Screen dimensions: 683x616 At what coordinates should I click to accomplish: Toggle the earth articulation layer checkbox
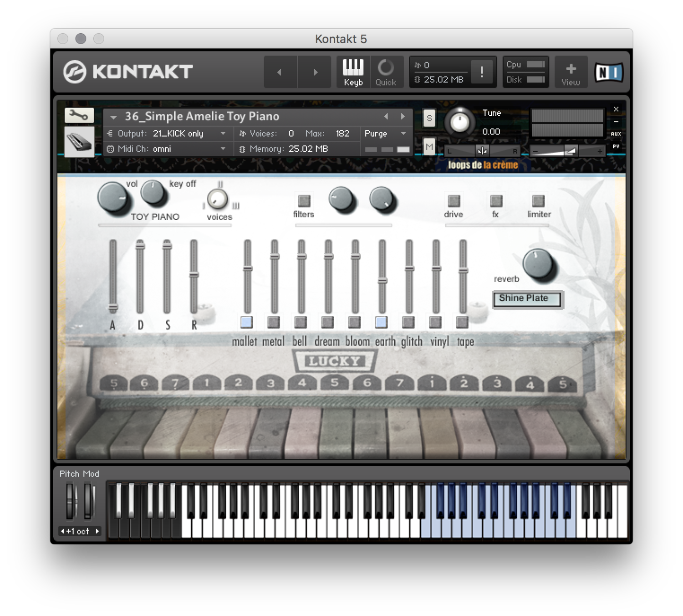[x=381, y=323]
